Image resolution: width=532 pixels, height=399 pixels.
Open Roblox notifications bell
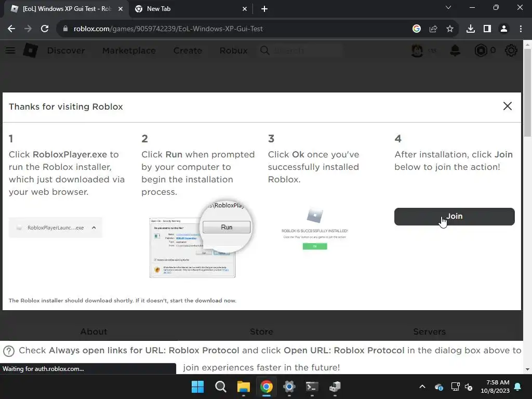click(455, 50)
